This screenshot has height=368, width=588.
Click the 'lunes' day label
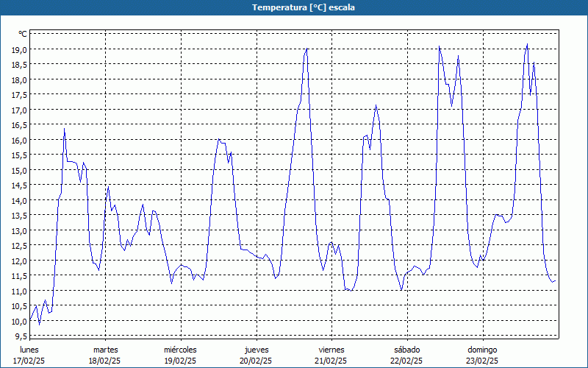point(29,350)
